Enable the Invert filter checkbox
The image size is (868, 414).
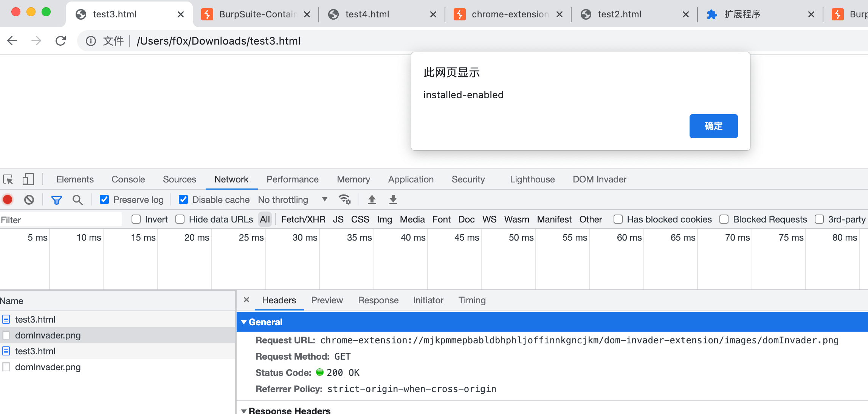pyautogui.click(x=136, y=219)
